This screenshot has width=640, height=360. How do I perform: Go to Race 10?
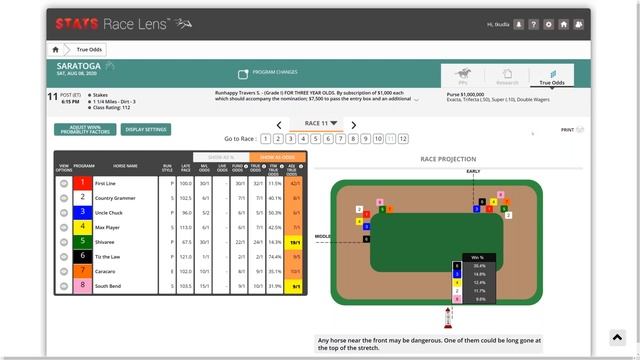coord(378,139)
